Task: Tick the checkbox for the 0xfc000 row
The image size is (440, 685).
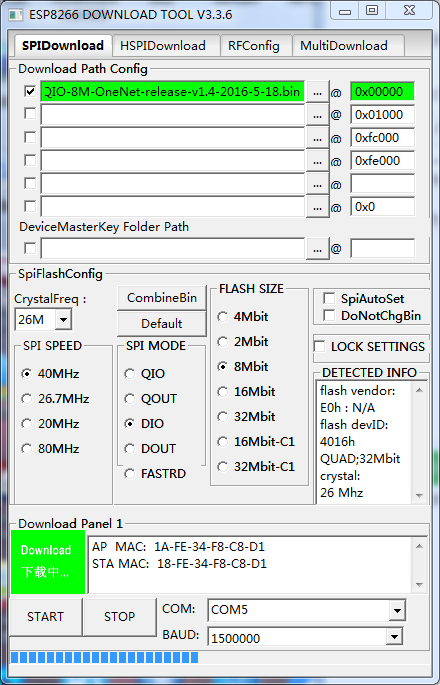Action: coord(30,137)
